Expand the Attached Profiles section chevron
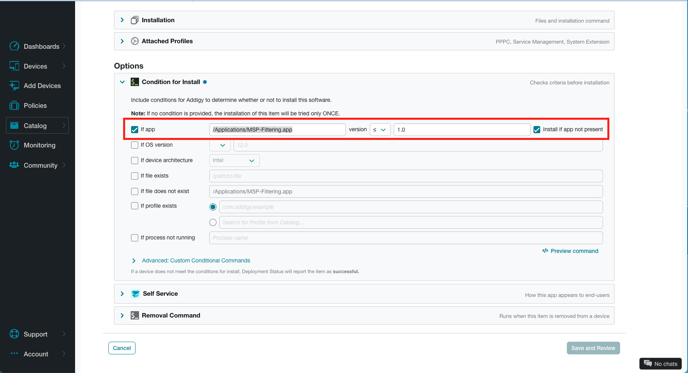Screen dimensions: 688x373 [x=122, y=41]
